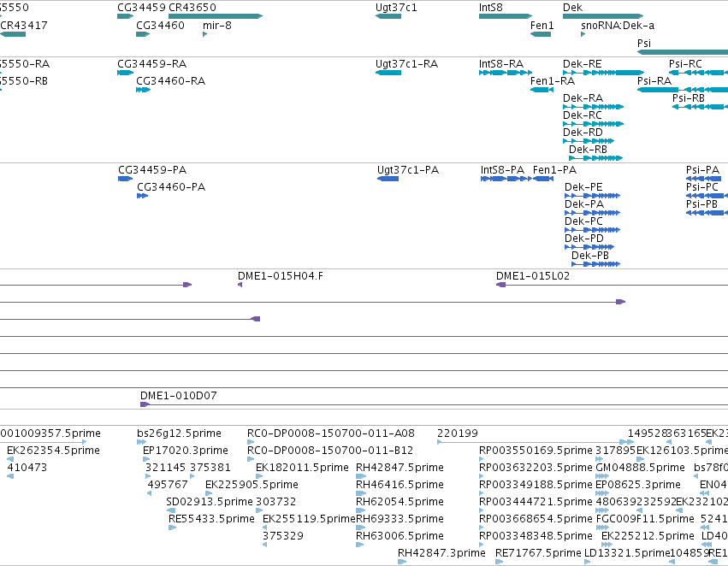Click the RH63006.5prime EST glyph
The height and width of the screenshot is (566, 728).
coord(360,545)
